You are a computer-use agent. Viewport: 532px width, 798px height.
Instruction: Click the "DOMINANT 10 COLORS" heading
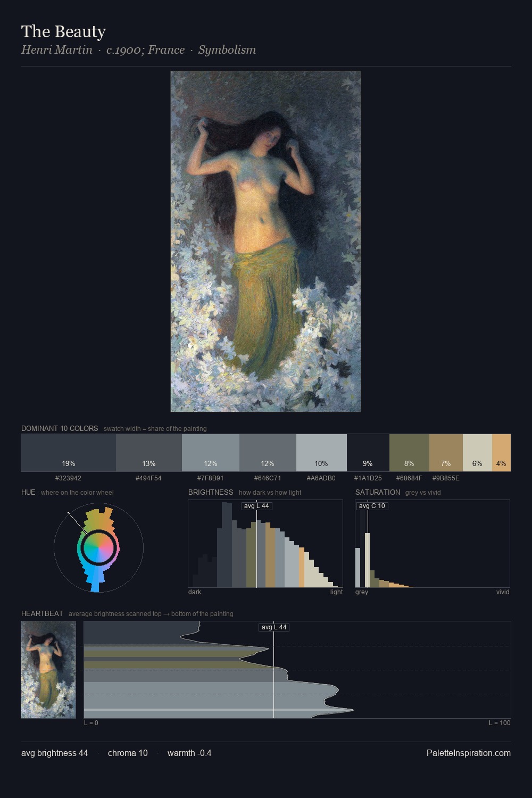coord(60,428)
